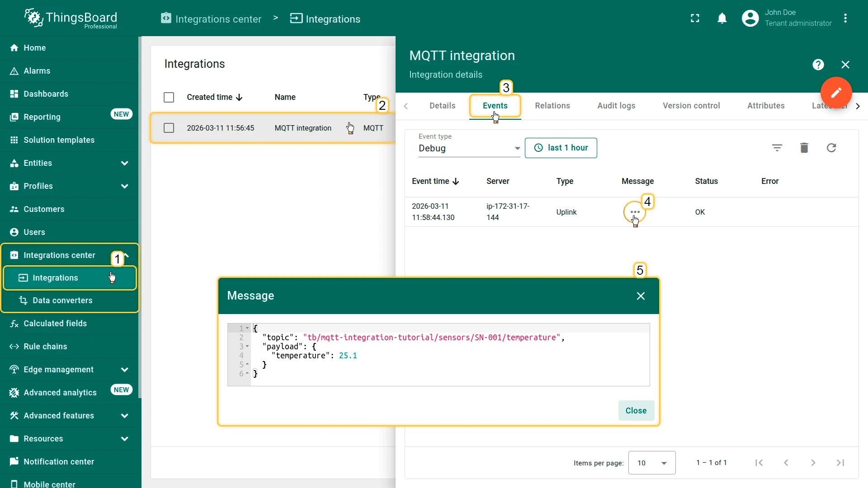Go to the first events page

tap(759, 463)
